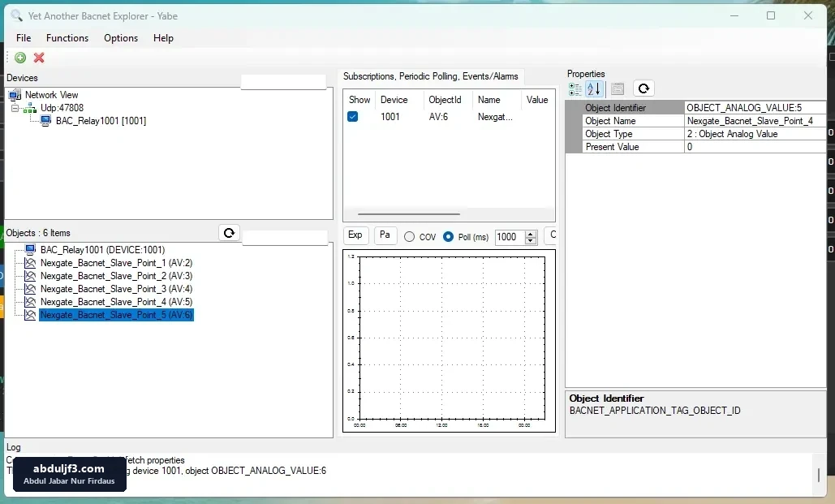Click the ObjectId column header

coord(449,100)
